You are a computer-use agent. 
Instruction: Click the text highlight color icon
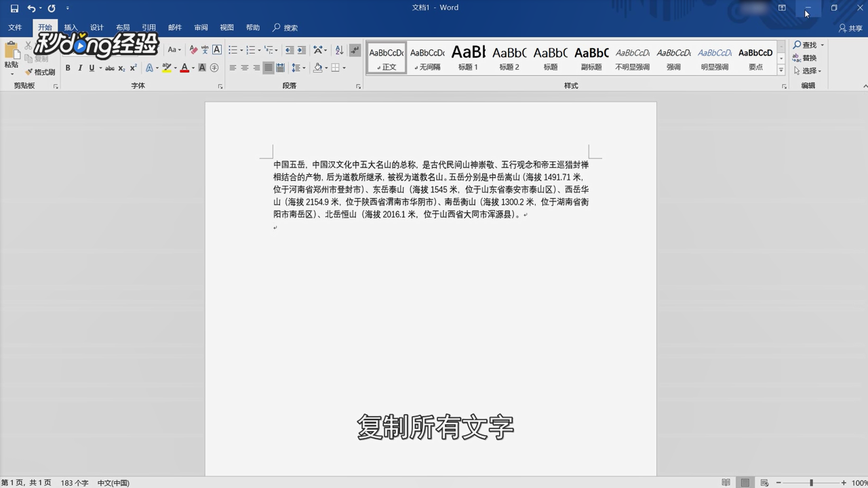coord(165,68)
